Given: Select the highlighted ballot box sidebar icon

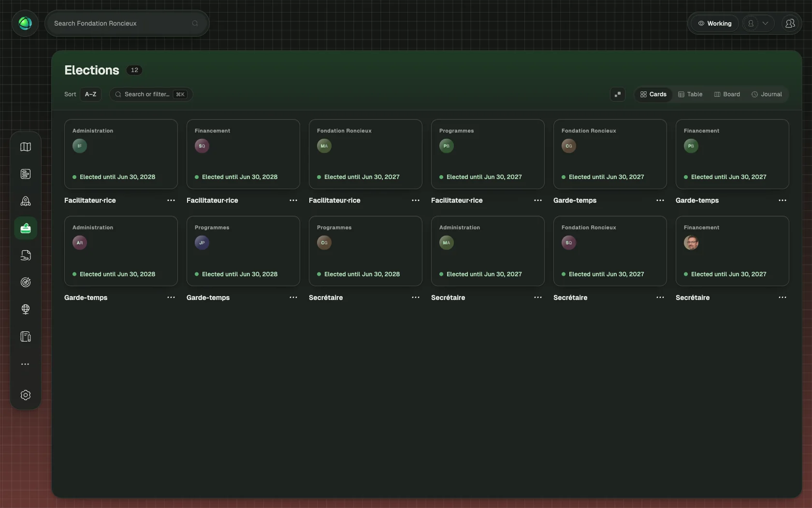Looking at the screenshot, I should click(x=26, y=228).
